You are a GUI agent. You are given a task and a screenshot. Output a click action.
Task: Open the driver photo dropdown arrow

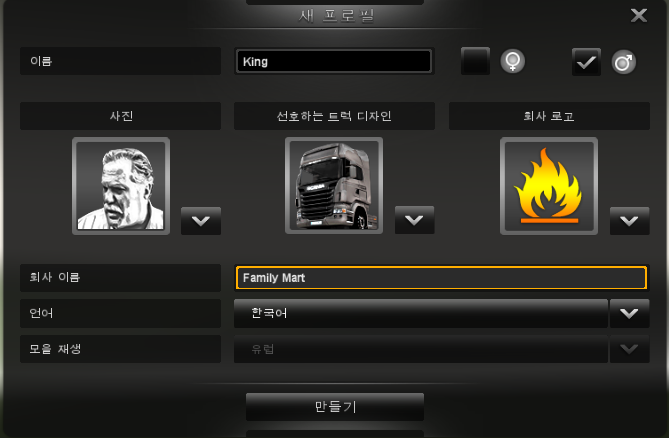click(x=201, y=220)
